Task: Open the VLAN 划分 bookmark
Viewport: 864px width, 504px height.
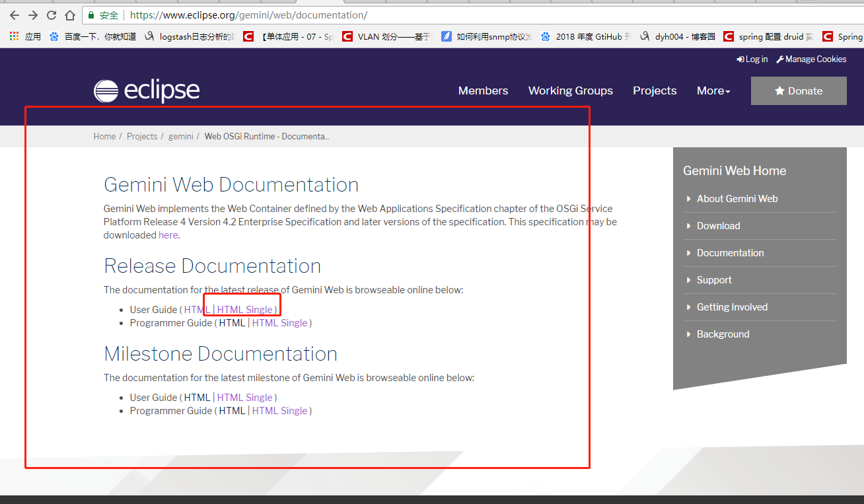Action: tap(388, 36)
